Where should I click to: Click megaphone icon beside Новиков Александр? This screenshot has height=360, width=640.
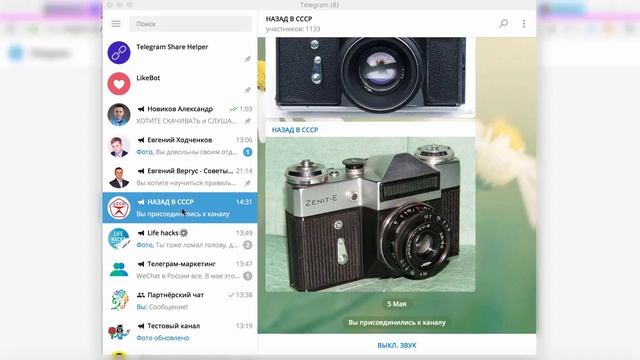click(x=141, y=109)
